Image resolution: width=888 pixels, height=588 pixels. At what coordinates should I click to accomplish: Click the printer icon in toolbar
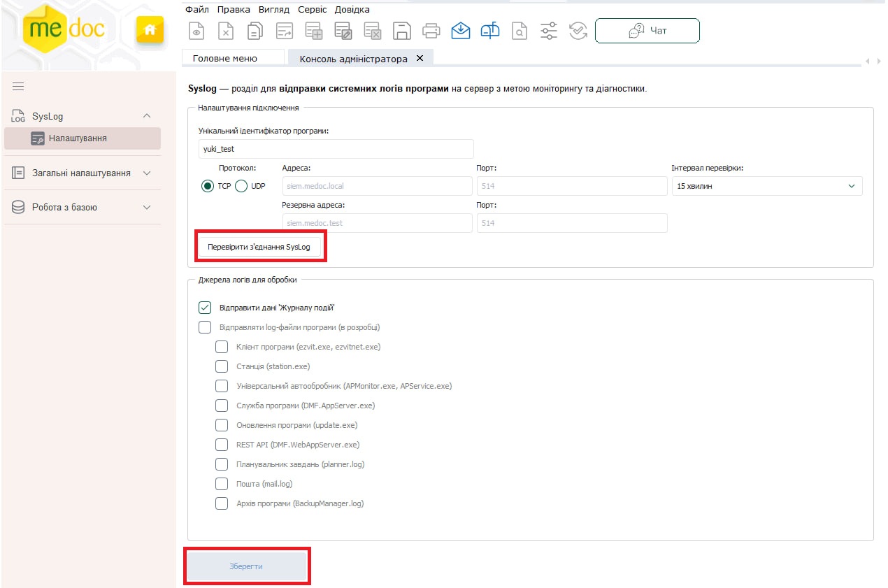click(431, 31)
